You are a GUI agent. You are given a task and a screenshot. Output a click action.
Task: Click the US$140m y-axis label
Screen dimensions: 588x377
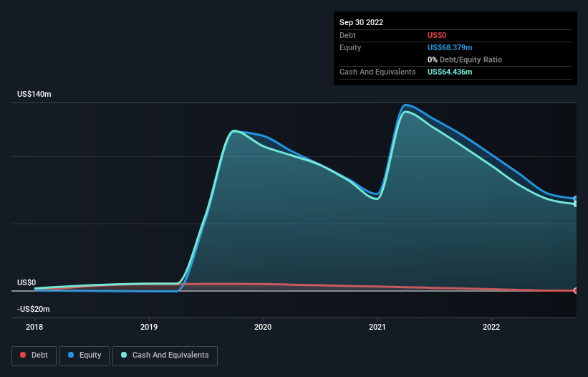coord(34,94)
